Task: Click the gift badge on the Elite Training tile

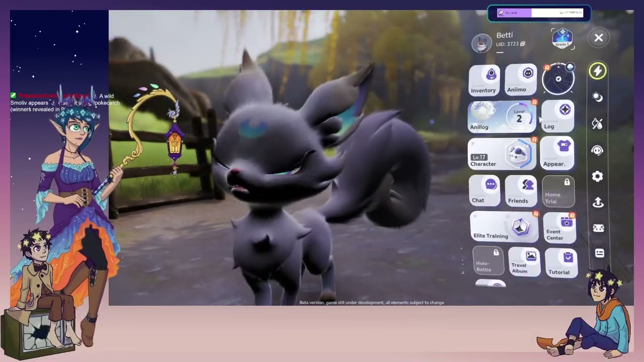Action: (536, 214)
